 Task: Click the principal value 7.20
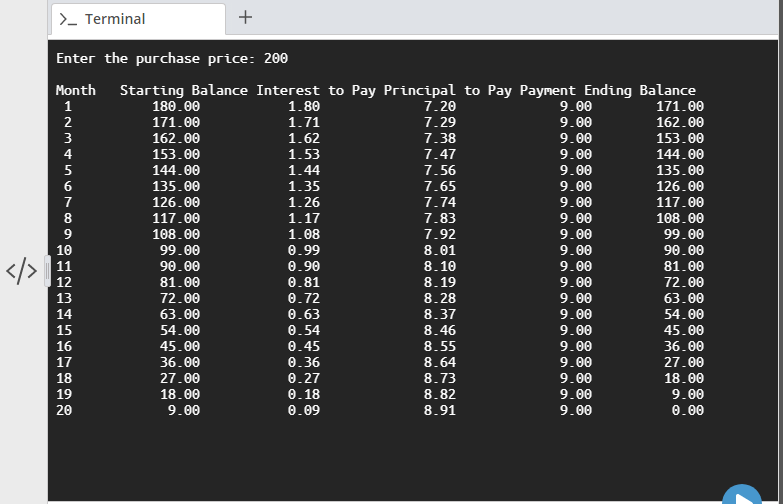tap(439, 106)
